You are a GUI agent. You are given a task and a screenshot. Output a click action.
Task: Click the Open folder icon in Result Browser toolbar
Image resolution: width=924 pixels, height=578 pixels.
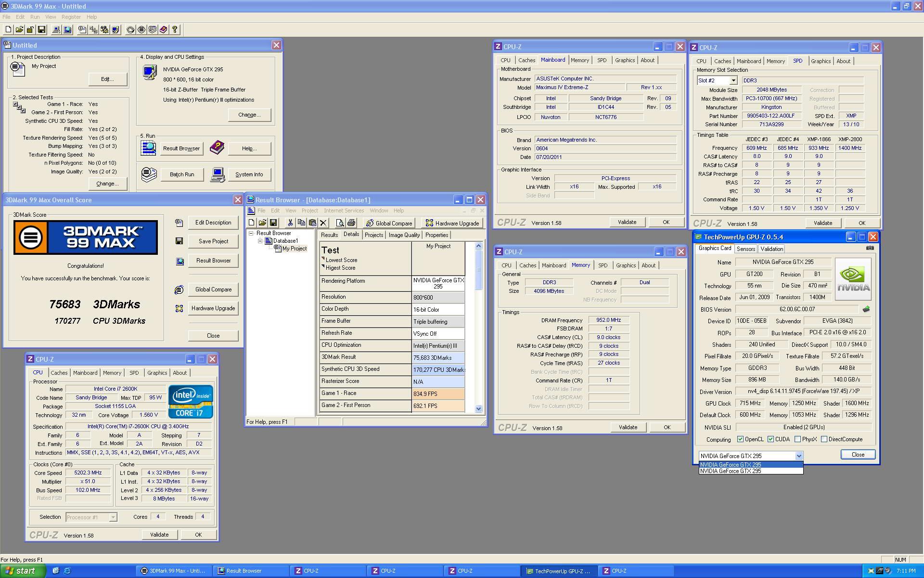[262, 223]
